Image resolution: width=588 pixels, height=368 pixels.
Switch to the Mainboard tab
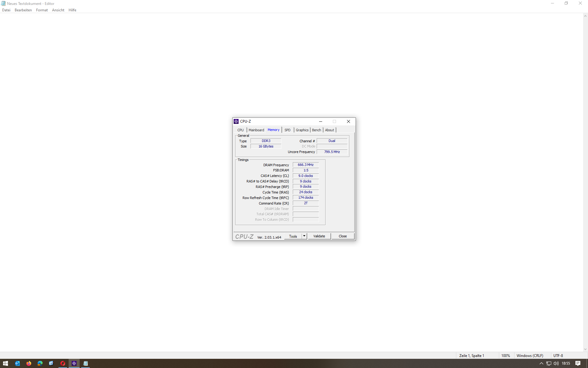pyautogui.click(x=256, y=130)
